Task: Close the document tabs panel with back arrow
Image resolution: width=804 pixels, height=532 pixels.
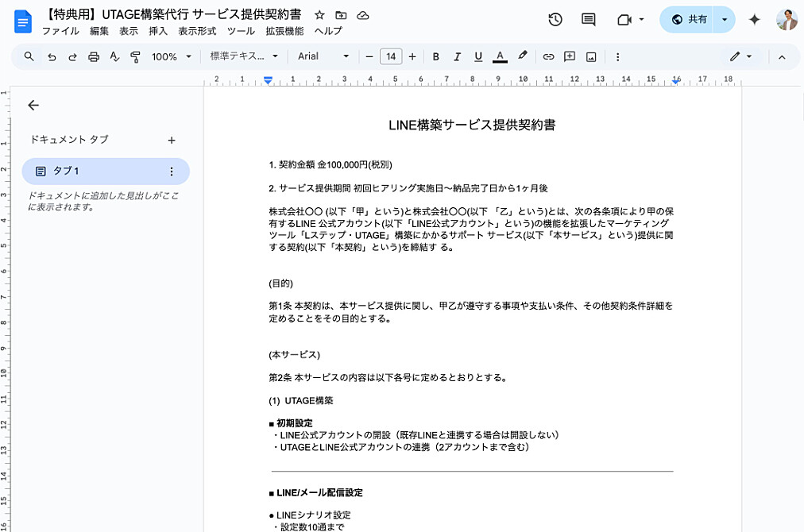Action: coord(33,105)
